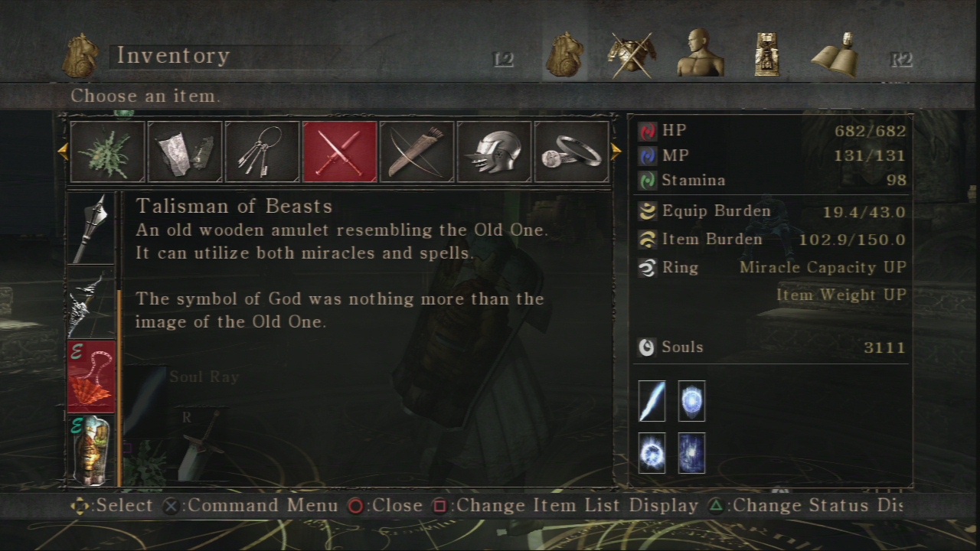The width and height of the screenshot is (980, 551).
Task: Select the helmet armor category
Action: click(494, 152)
